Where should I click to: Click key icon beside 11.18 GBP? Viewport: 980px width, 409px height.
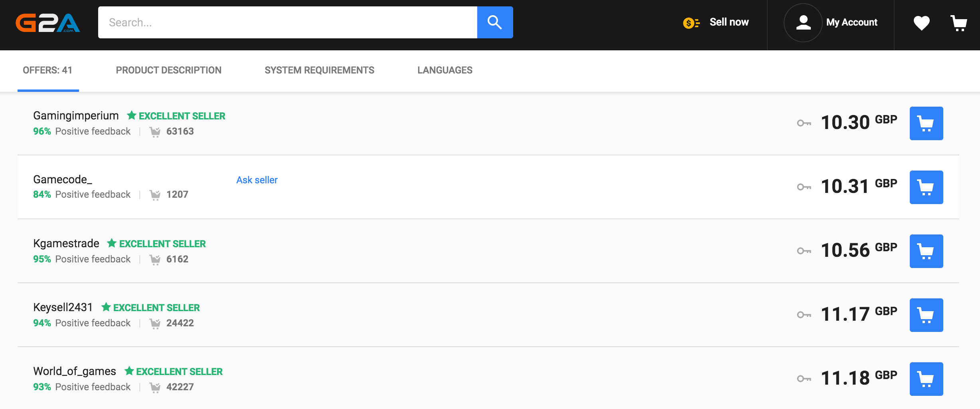(804, 379)
